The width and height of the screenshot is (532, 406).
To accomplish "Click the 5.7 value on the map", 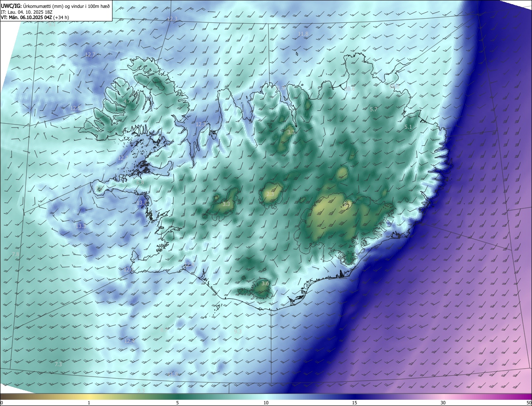I will click(373, 109).
